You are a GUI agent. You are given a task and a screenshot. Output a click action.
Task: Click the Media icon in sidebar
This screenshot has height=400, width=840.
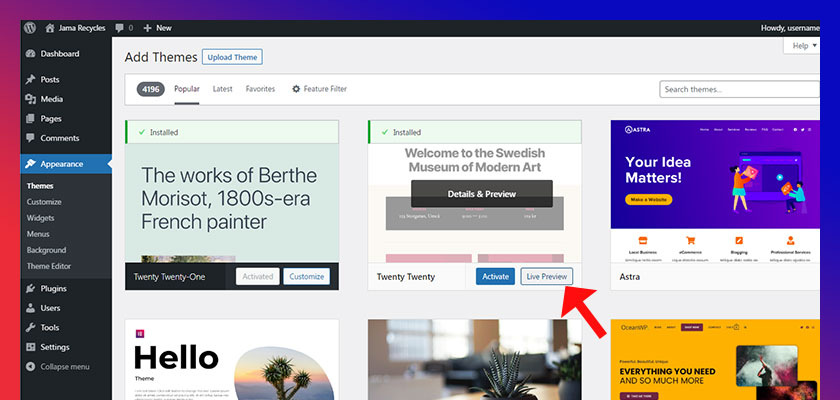click(31, 99)
